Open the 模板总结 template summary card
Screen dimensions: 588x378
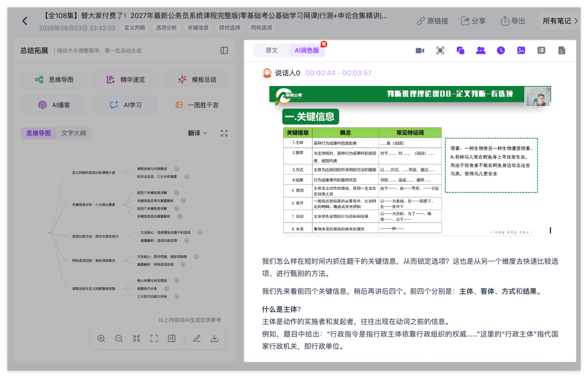[x=197, y=79]
